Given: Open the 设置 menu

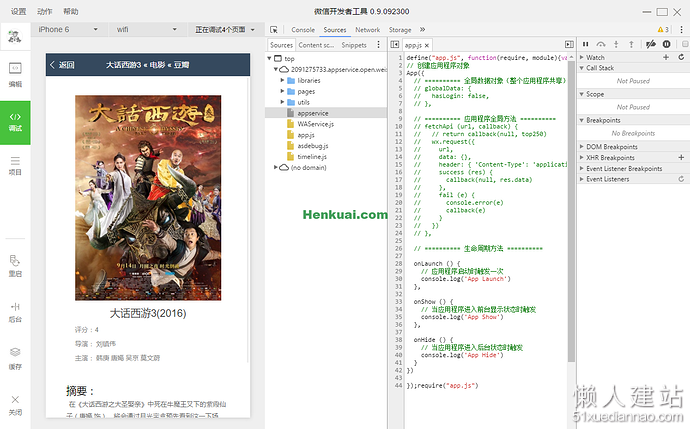Looking at the screenshot, I should (x=18, y=11).
